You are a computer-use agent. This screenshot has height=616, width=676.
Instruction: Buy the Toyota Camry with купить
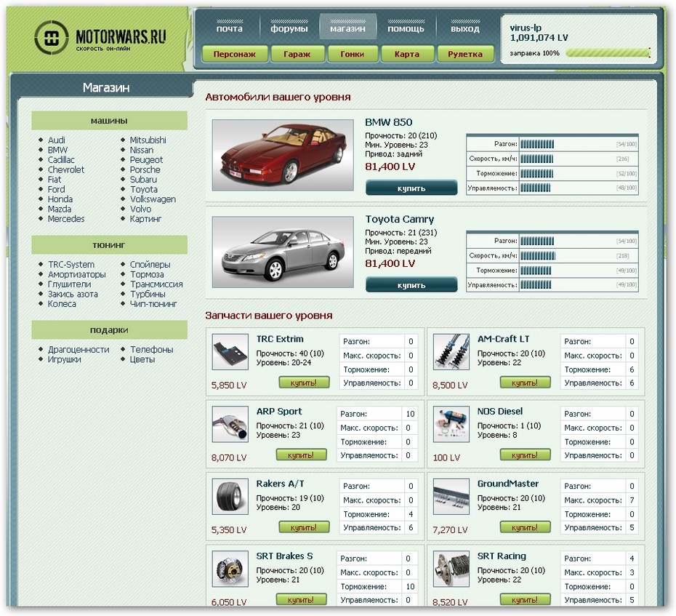[x=411, y=285]
